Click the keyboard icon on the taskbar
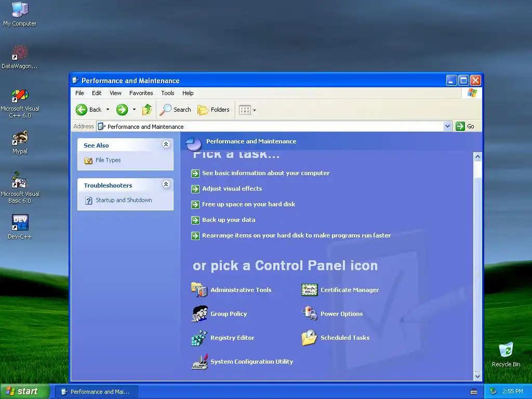 pos(474,392)
